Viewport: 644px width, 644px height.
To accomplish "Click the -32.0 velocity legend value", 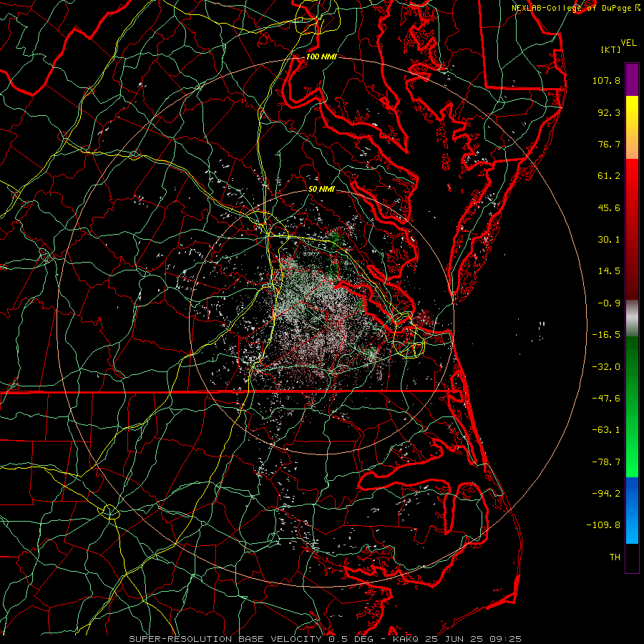I will point(606,367).
